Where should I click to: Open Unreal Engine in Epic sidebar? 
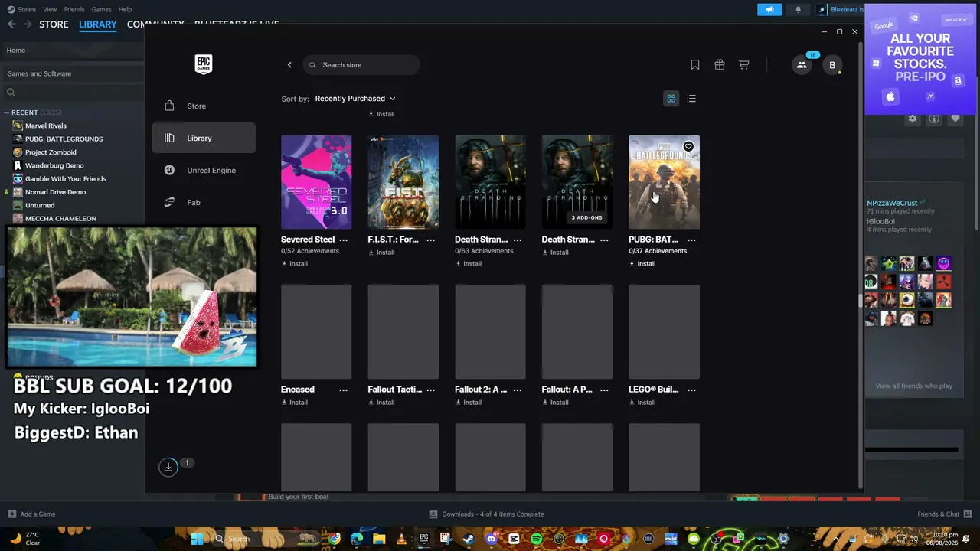pyautogui.click(x=204, y=171)
